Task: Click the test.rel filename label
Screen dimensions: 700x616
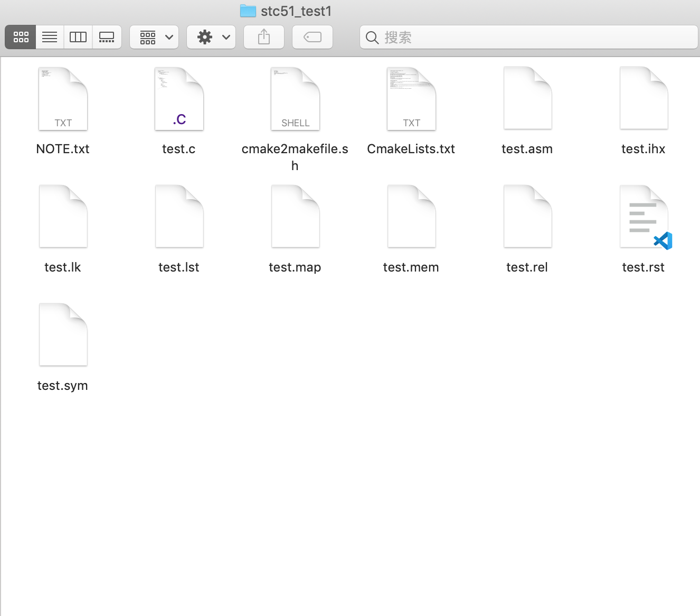Action: coord(527,267)
